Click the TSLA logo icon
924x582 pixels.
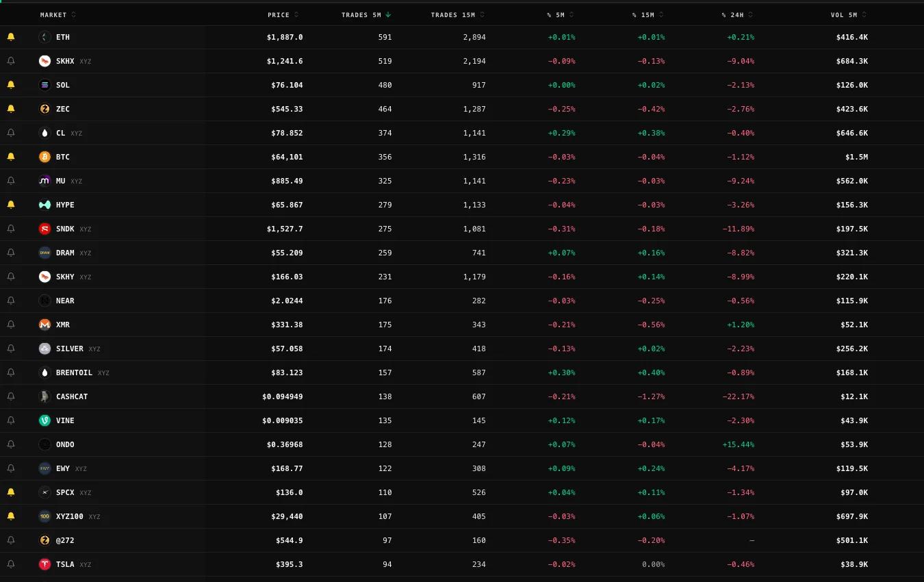click(44, 564)
